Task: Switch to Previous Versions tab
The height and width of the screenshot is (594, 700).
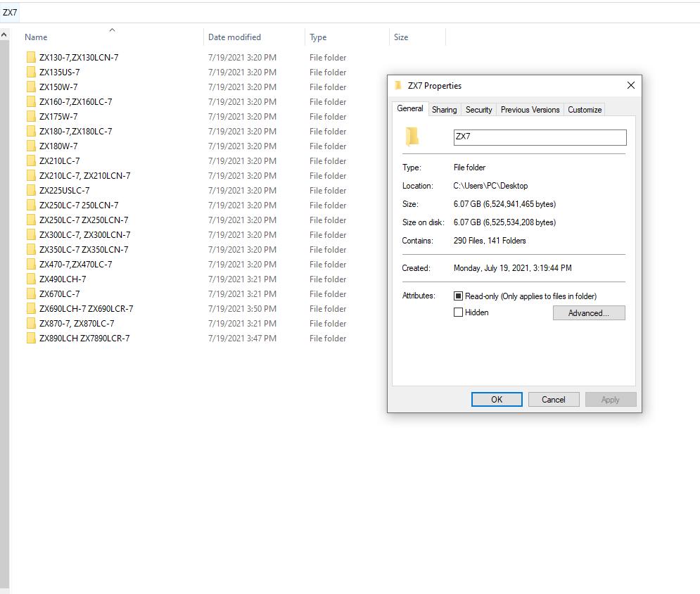Action: [x=530, y=110]
